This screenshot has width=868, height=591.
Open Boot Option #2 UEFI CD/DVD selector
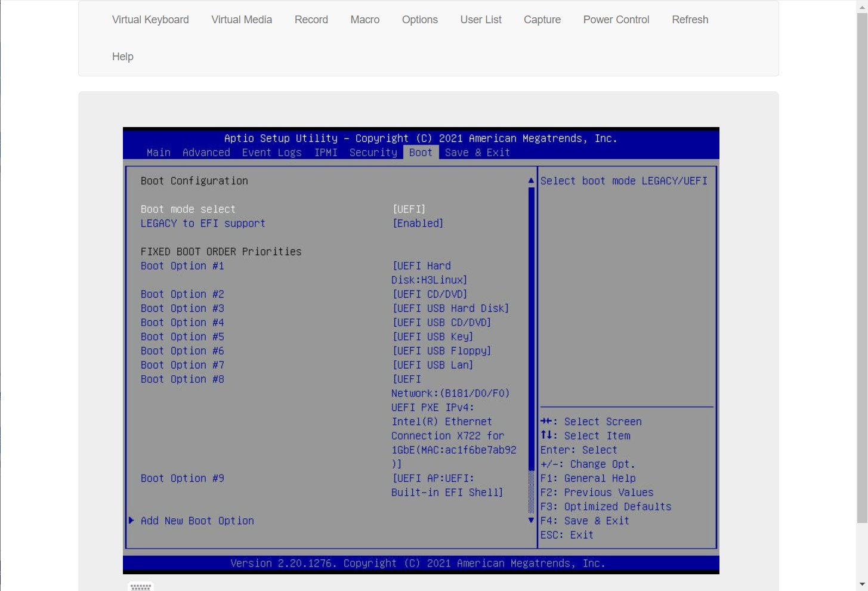pyautogui.click(x=430, y=294)
